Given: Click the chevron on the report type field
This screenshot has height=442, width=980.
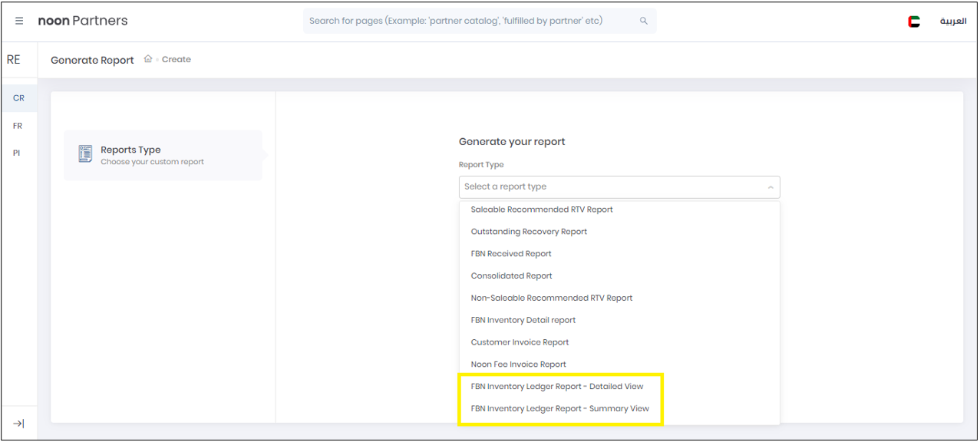Looking at the screenshot, I should pos(770,186).
